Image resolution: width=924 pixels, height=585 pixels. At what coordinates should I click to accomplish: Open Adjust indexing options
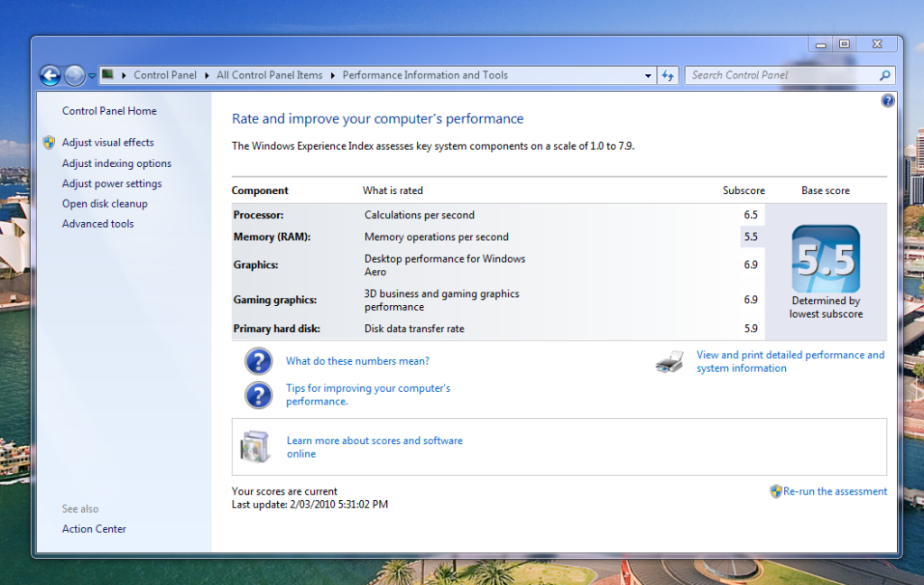(116, 163)
